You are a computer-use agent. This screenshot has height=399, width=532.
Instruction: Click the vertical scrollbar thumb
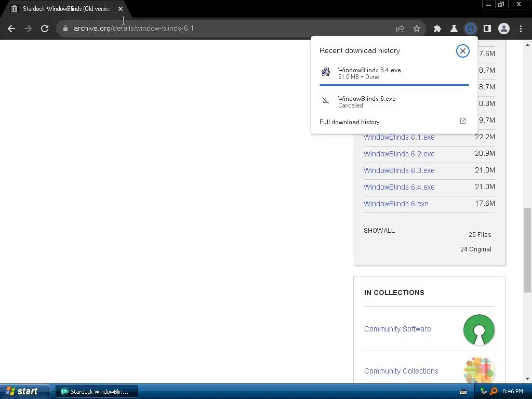tap(528, 250)
